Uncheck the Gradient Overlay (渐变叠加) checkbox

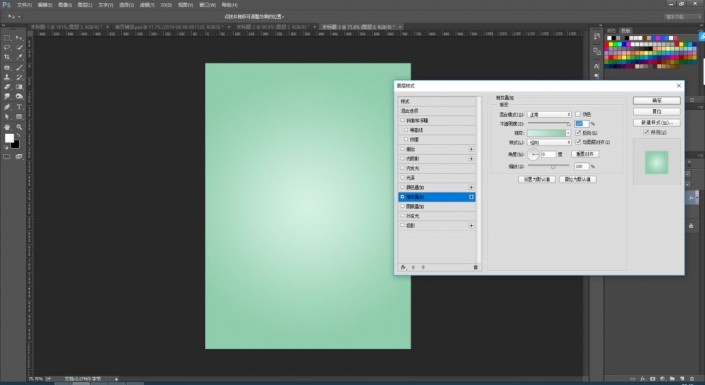coord(402,197)
